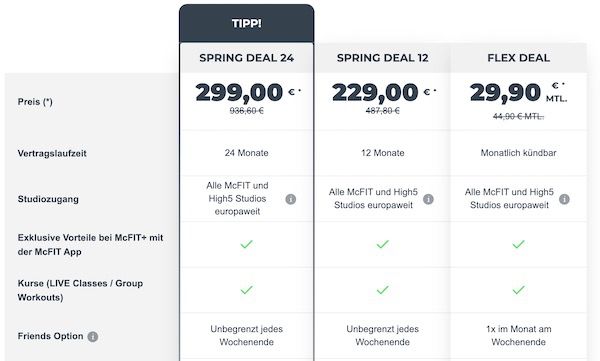Click the Vertragslaufzeit row label
Viewport: 600px width, 361px height.
coord(52,154)
